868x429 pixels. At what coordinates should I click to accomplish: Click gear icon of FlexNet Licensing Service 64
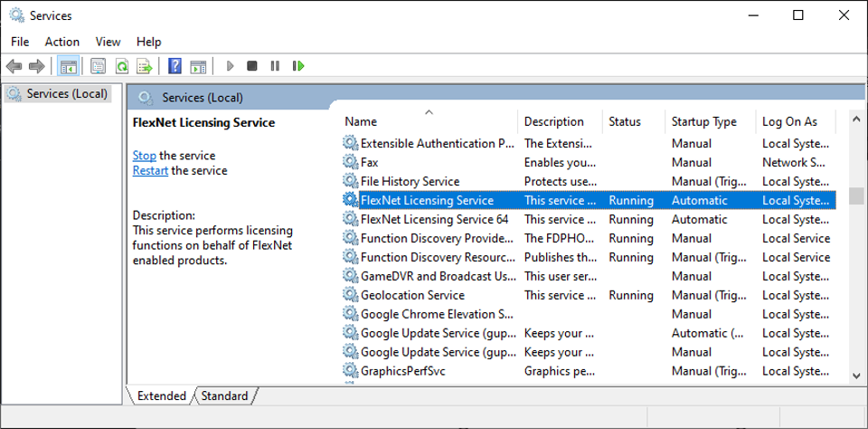[x=350, y=219]
